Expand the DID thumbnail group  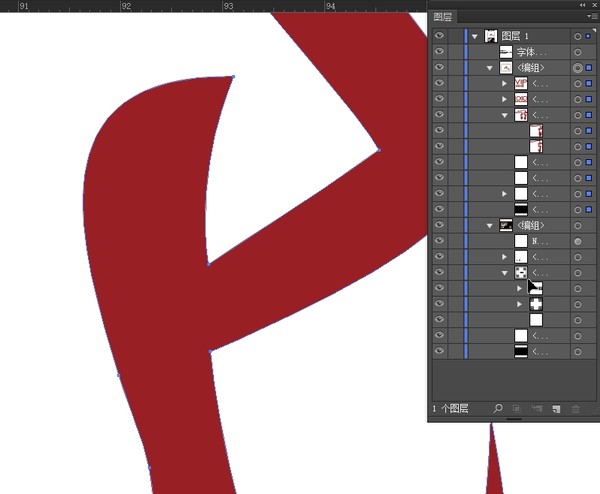click(504, 99)
